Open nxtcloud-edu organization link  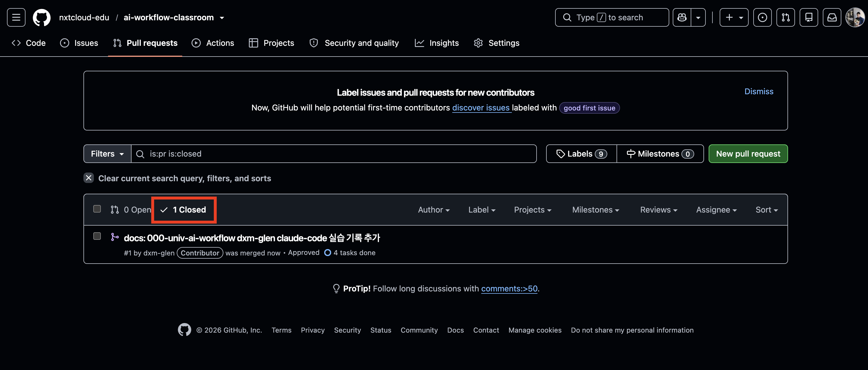tap(84, 17)
